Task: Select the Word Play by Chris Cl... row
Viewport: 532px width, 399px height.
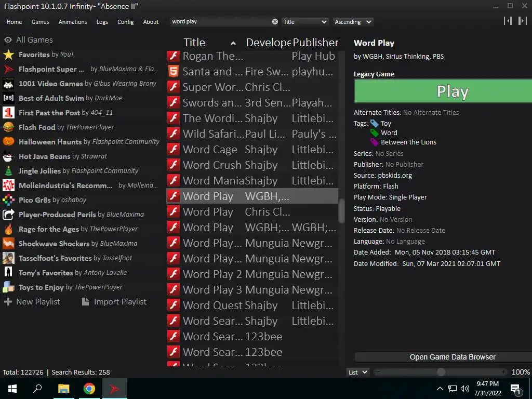Action: [x=252, y=212]
